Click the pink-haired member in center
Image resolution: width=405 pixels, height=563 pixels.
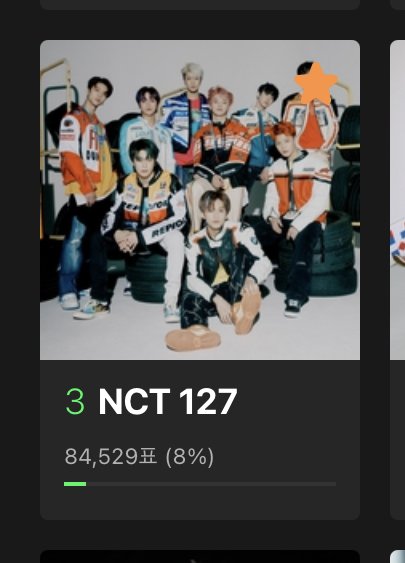[221, 144]
